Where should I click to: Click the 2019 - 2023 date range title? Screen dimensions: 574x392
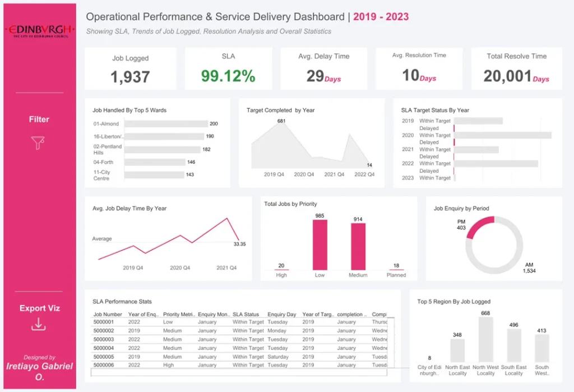pos(381,17)
